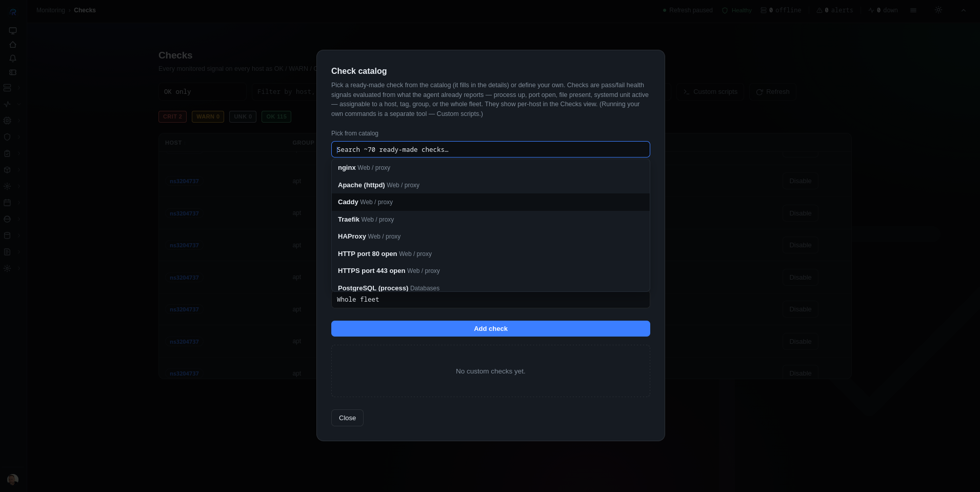Open the ticket icon in sidebar
The width and height of the screenshot is (980, 492).
[x=13, y=72]
